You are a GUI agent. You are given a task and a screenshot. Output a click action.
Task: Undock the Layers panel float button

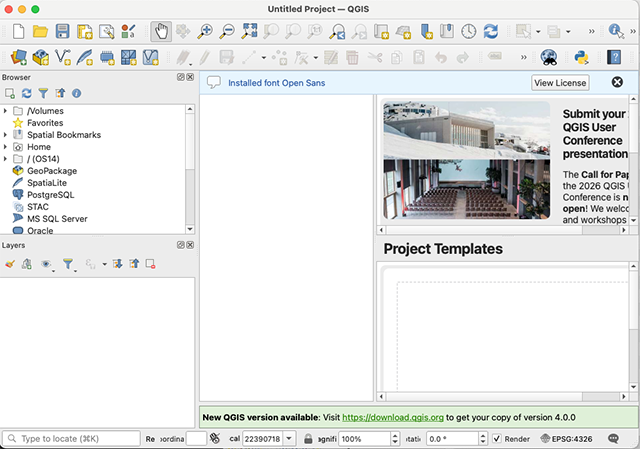180,245
